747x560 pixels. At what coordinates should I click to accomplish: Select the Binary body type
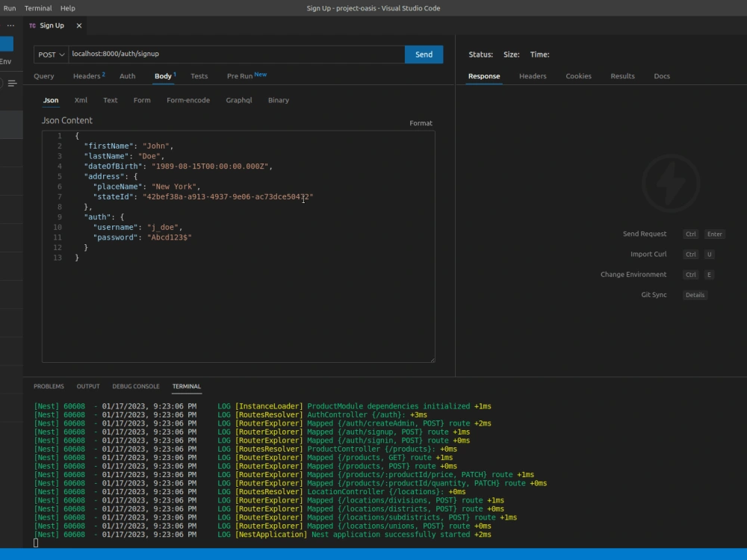(278, 101)
